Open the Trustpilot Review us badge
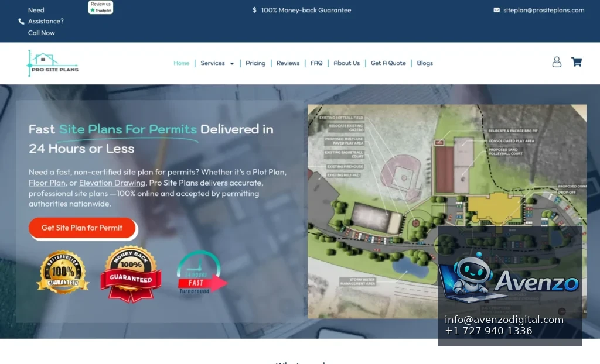Screen dimensions: 600x364 click(x=101, y=7)
